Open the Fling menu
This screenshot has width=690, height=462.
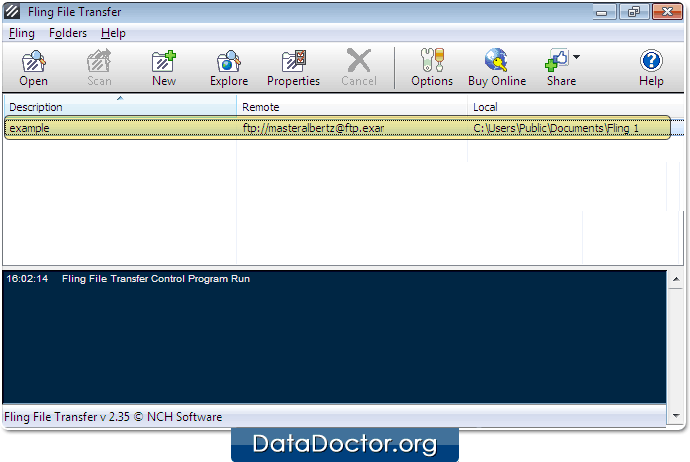tap(22, 33)
